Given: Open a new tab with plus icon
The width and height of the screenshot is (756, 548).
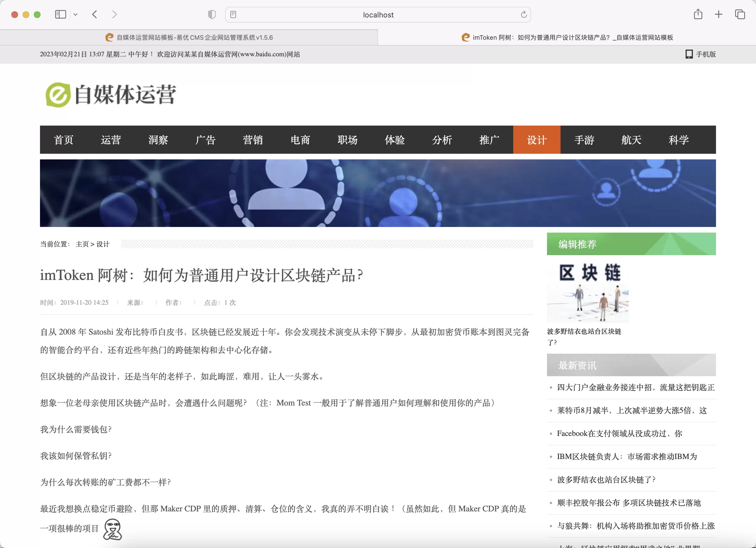Looking at the screenshot, I should click(x=719, y=14).
